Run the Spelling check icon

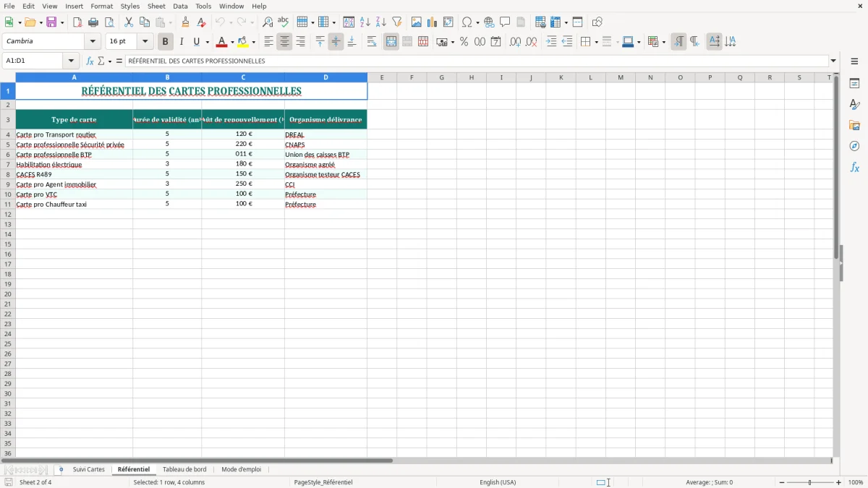(x=284, y=22)
